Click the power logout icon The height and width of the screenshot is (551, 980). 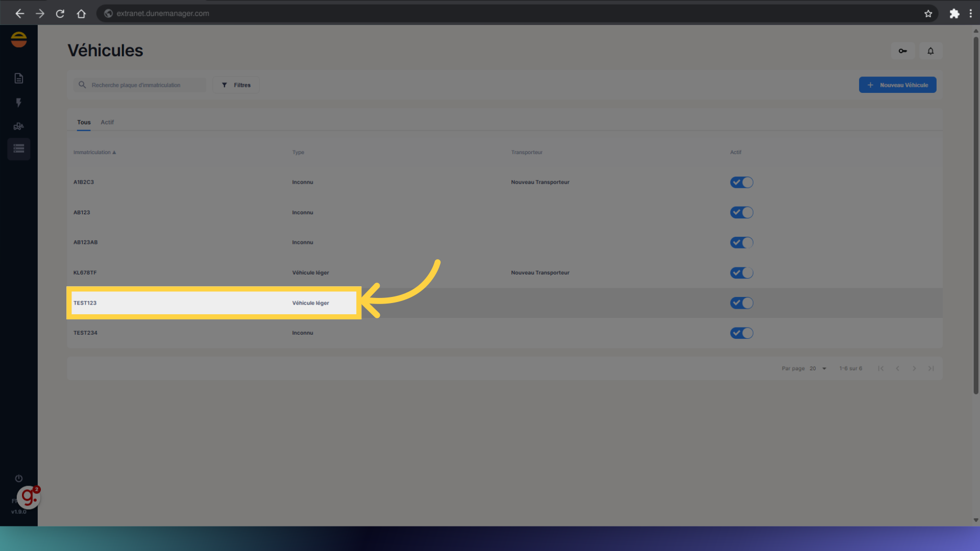pos(19,478)
